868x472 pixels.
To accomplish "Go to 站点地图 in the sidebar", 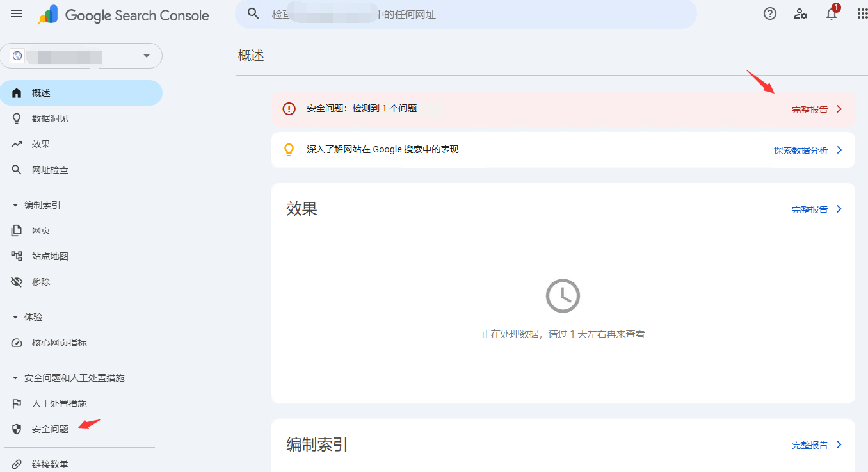I will click(50, 256).
